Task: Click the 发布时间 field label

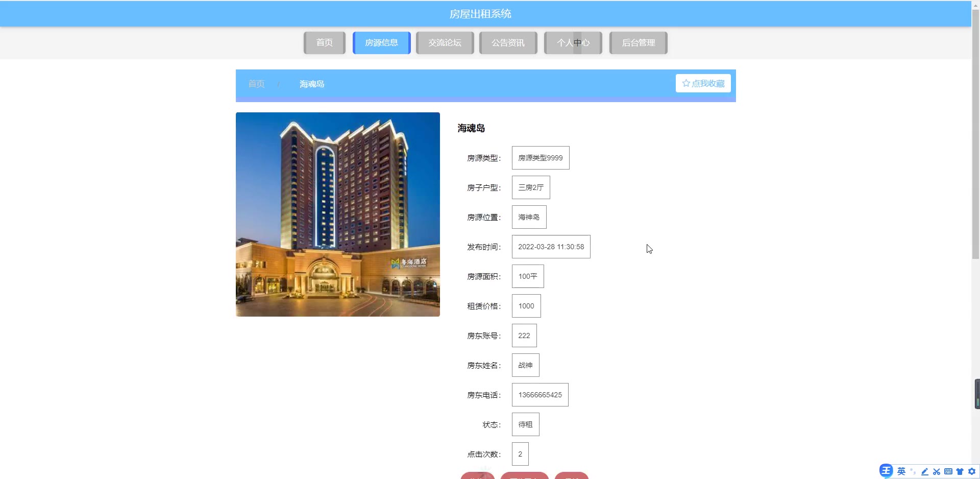Action: coord(484,247)
